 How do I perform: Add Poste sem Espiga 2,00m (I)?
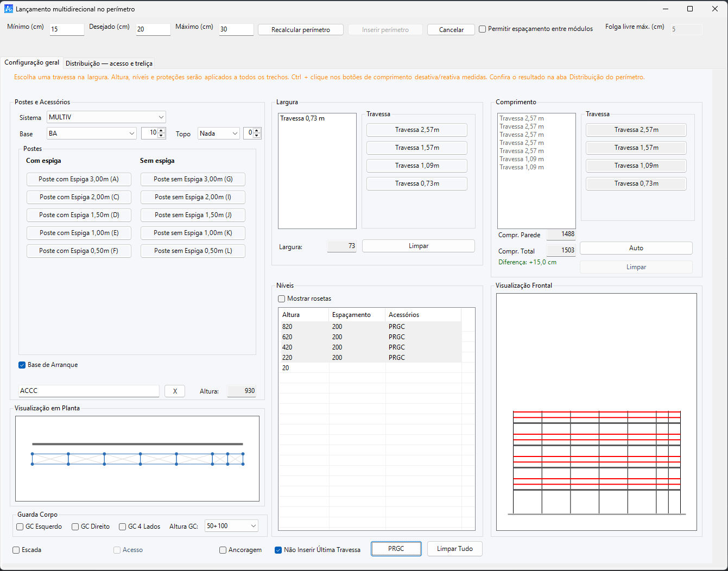point(193,197)
